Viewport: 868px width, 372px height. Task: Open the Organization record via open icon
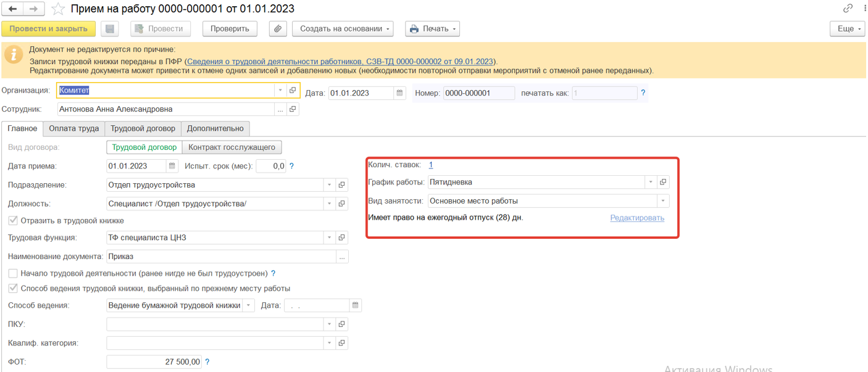[293, 91]
